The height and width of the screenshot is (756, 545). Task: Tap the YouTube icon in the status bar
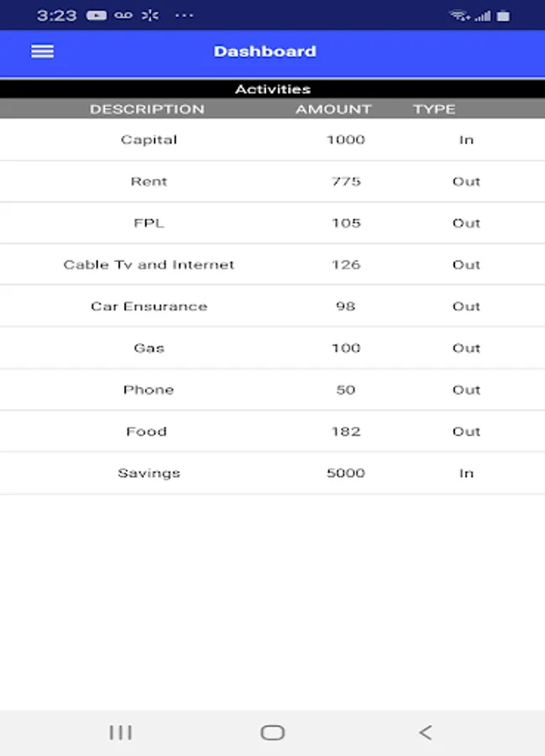(x=95, y=14)
